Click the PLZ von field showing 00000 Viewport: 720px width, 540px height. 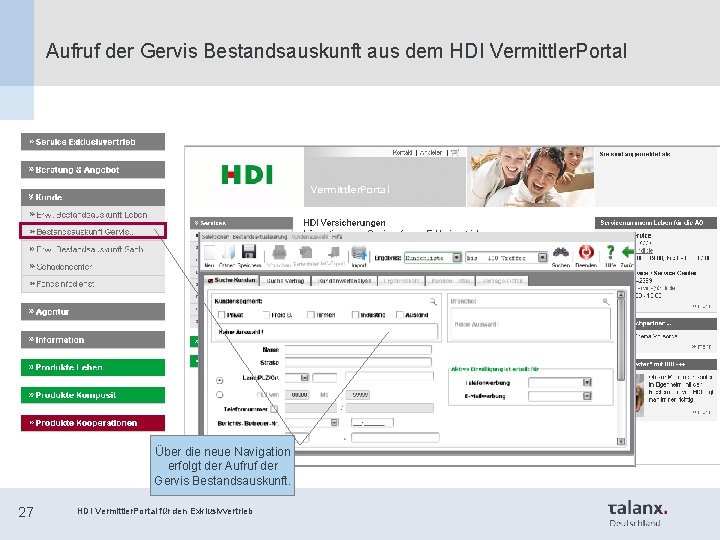298,395
